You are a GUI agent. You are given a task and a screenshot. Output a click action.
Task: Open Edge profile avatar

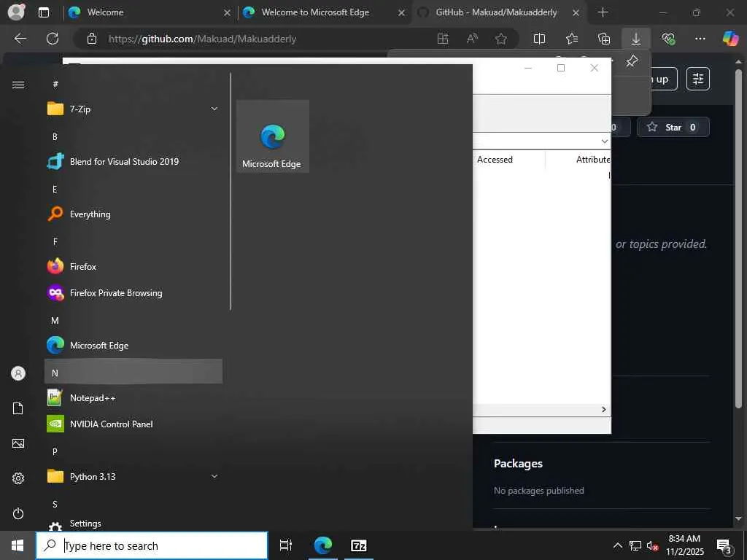[x=16, y=12]
